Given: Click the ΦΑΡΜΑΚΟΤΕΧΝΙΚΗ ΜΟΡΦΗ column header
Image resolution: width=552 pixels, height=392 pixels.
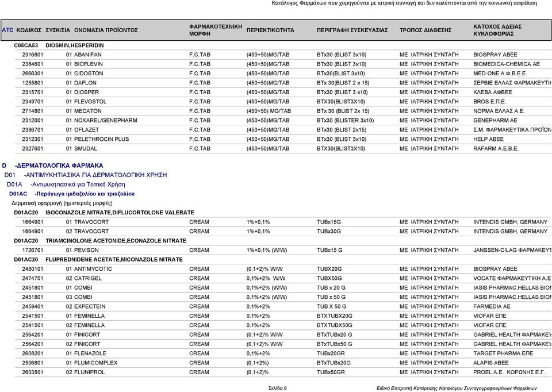Looking at the screenshot, I should pos(216,30).
